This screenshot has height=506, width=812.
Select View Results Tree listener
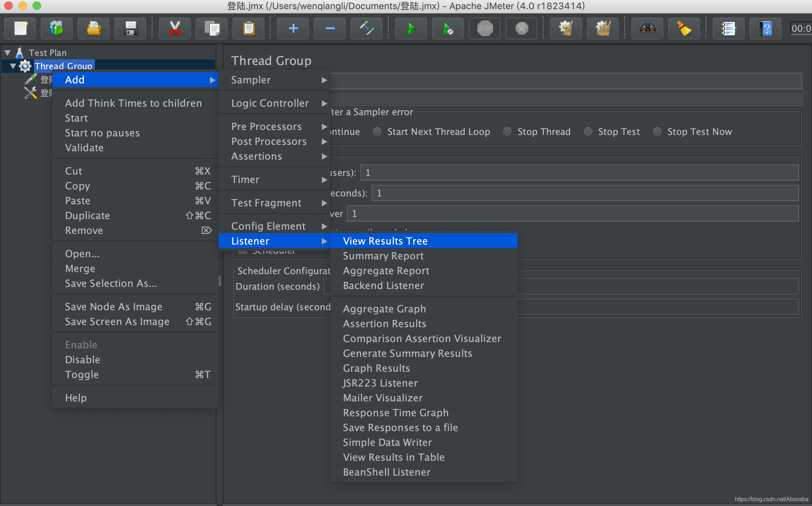[385, 240]
